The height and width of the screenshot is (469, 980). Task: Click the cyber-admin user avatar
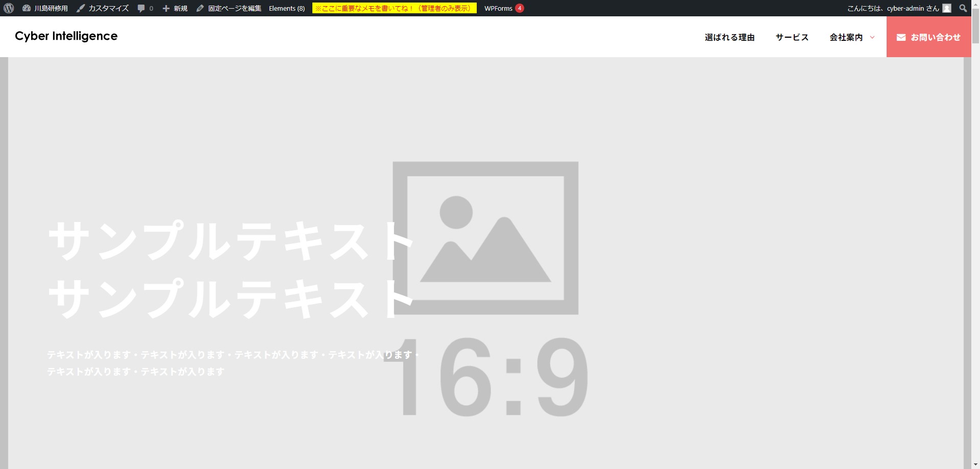tap(947, 8)
